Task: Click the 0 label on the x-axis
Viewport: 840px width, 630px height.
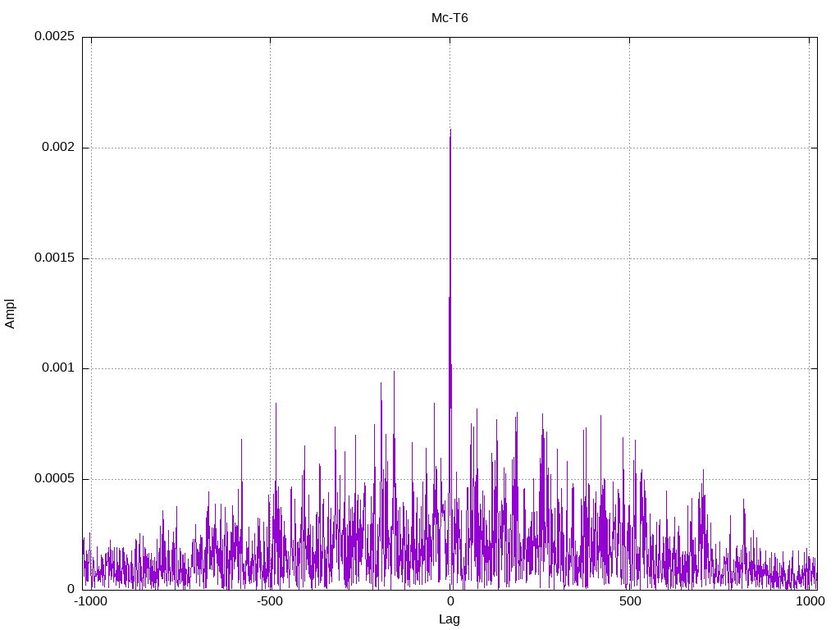Action: [450, 601]
